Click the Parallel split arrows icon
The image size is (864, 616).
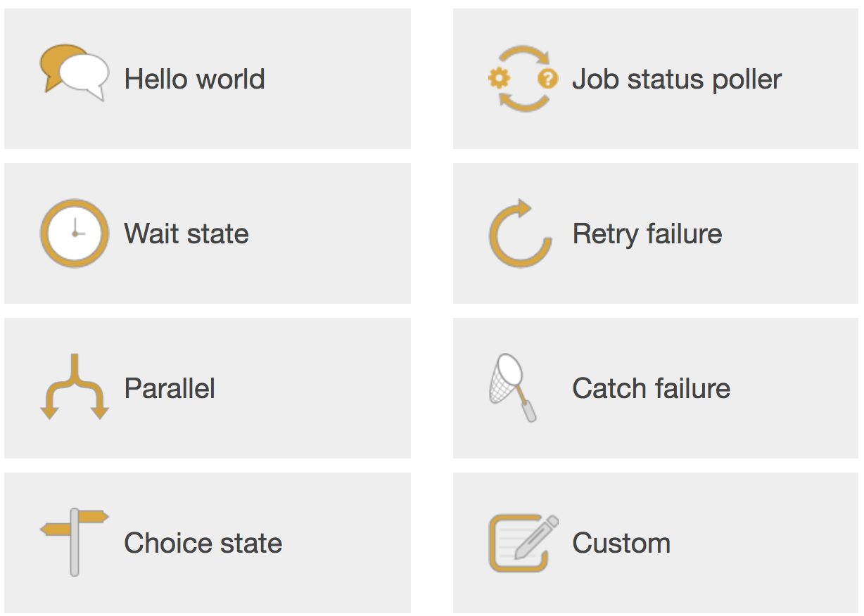[75, 387]
